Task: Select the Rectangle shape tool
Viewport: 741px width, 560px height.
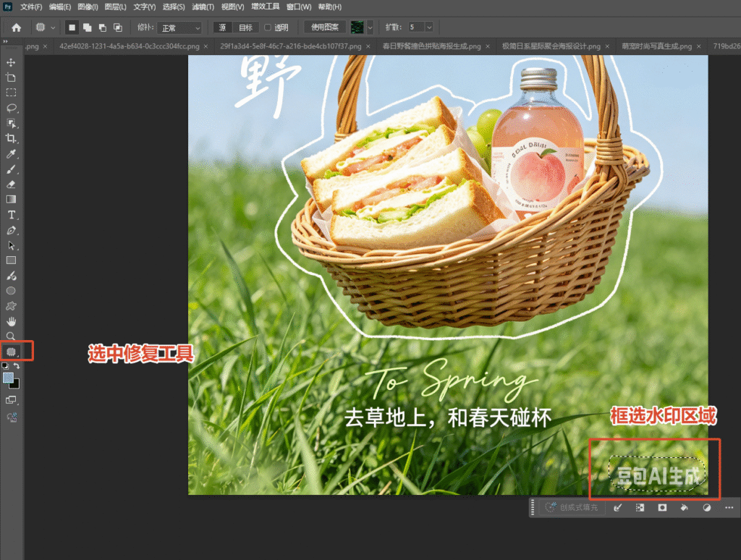Action: click(11, 260)
